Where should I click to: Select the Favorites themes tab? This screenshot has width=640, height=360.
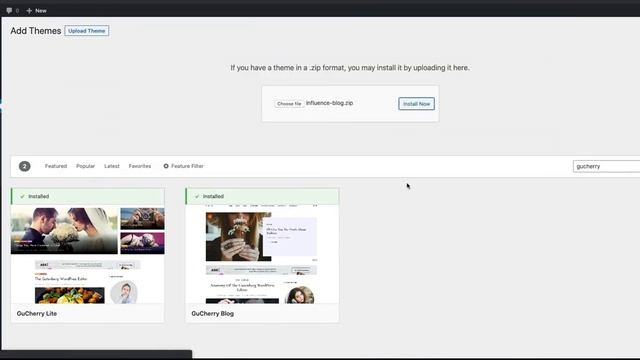click(140, 166)
